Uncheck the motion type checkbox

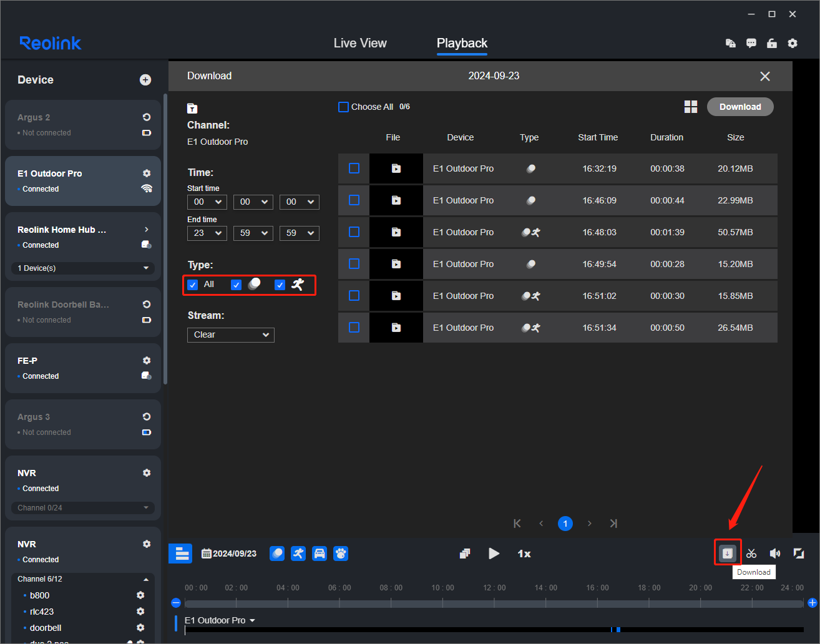coord(236,285)
